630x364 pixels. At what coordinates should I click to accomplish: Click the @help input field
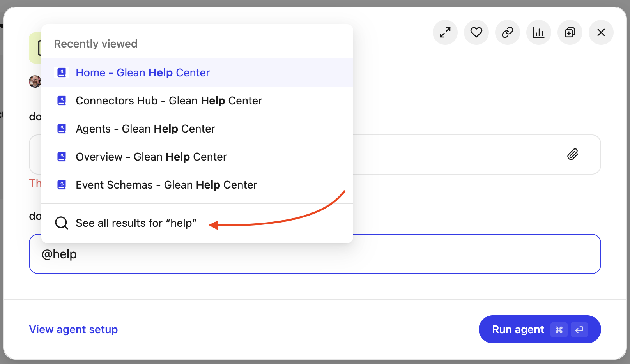tap(315, 254)
